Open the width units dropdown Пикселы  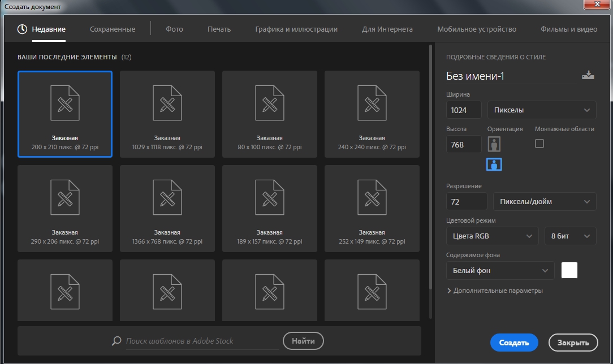click(542, 110)
